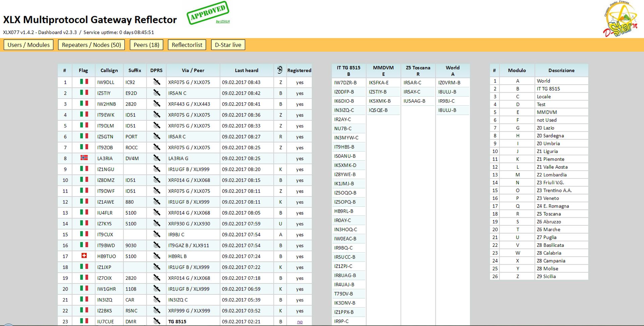Click the Via / Peer column header

(193, 70)
